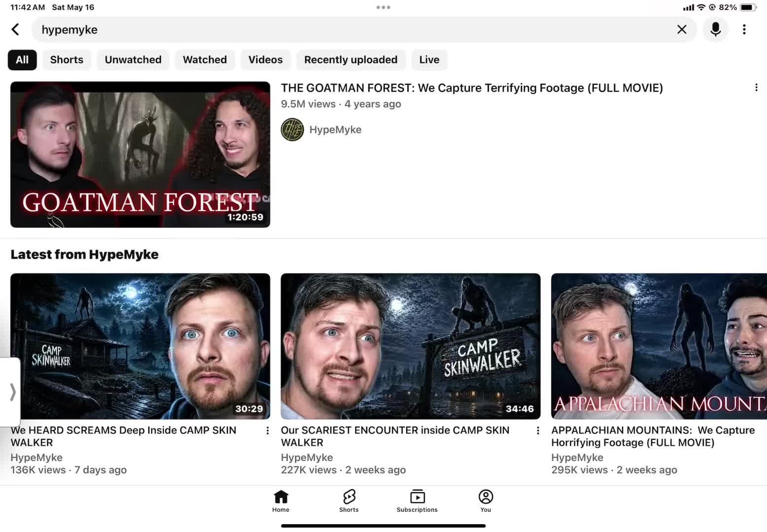Open HypeMyke channel name beside avatar
The width and height of the screenshot is (767, 532).
coord(336,130)
